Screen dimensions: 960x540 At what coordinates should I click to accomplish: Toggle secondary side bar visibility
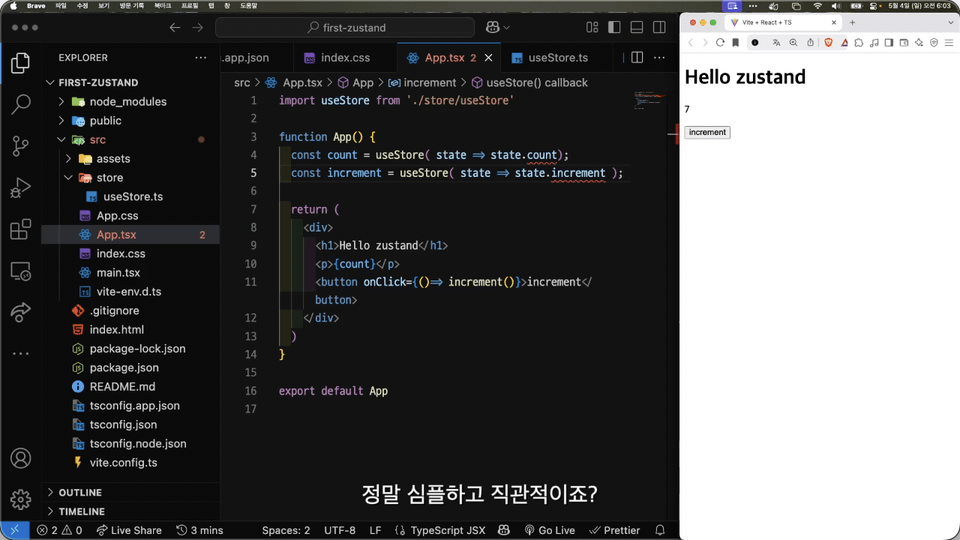pos(659,28)
